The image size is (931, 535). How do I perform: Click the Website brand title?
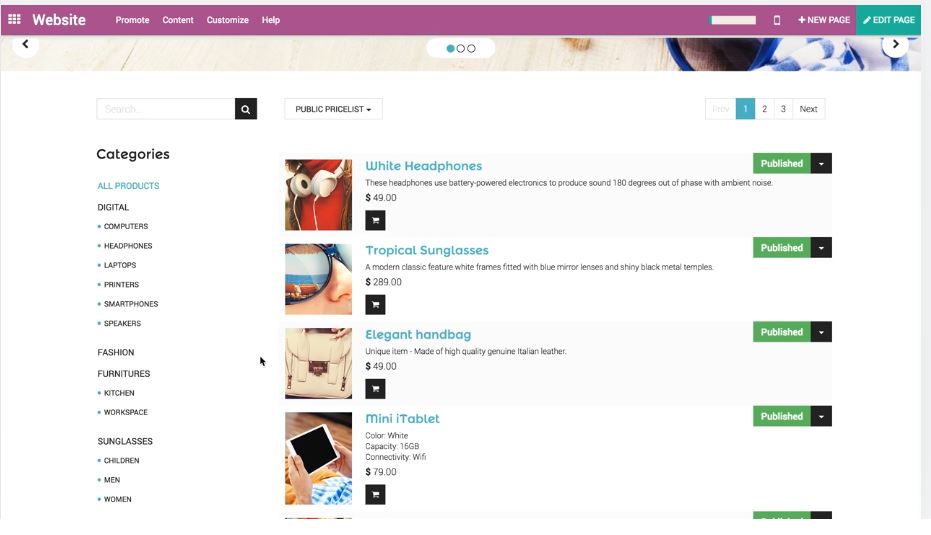[x=59, y=20]
